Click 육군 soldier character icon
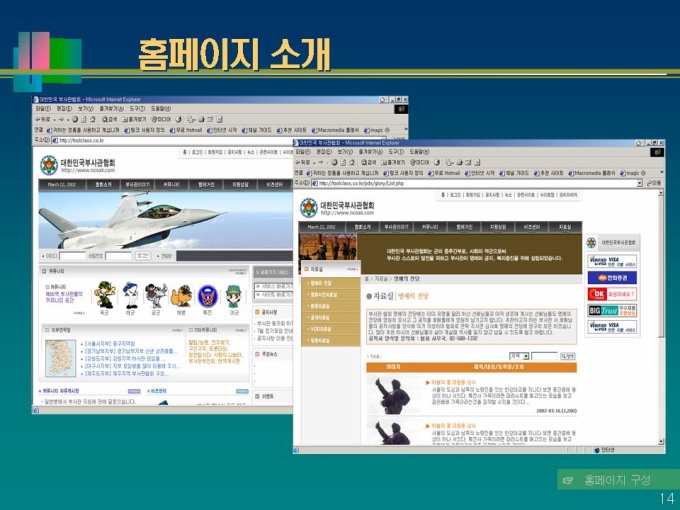 tap(104, 295)
